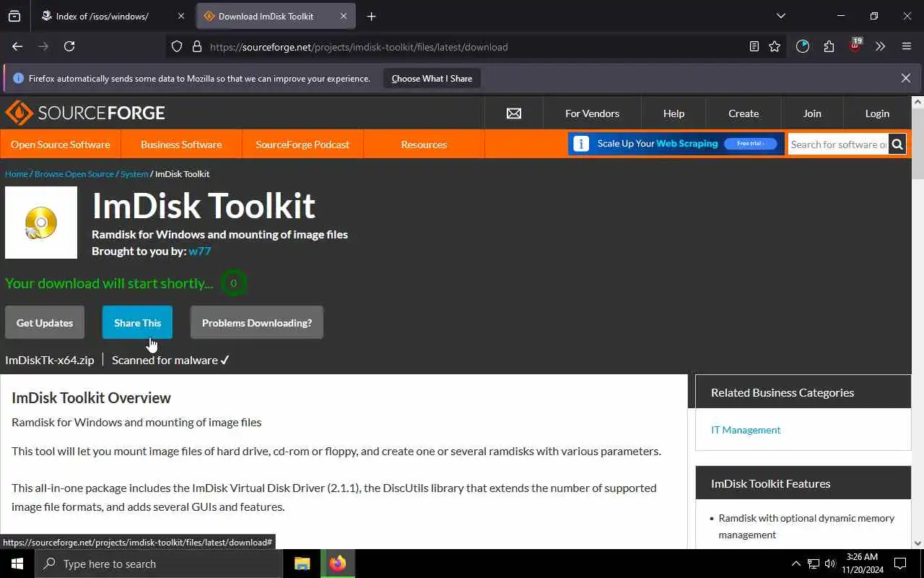Dismiss the Firefox data notification bar
This screenshot has width=924, height=578.
(x=906, y=78)
